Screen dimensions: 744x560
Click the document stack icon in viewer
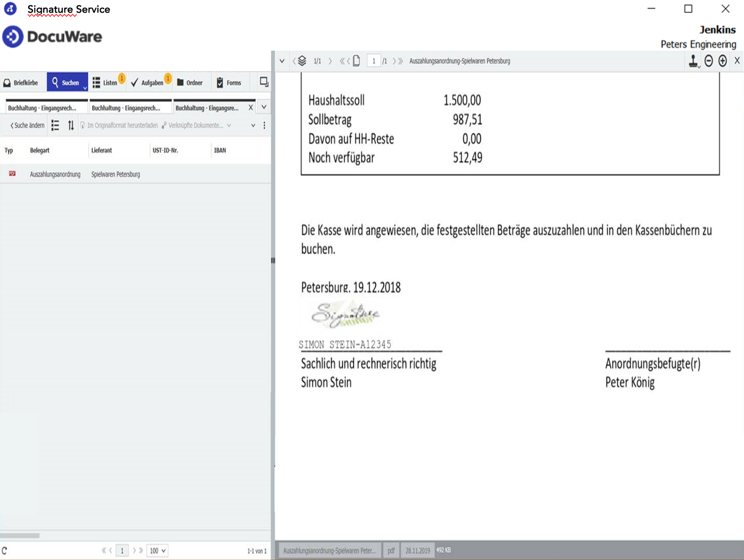click(302, 61)
